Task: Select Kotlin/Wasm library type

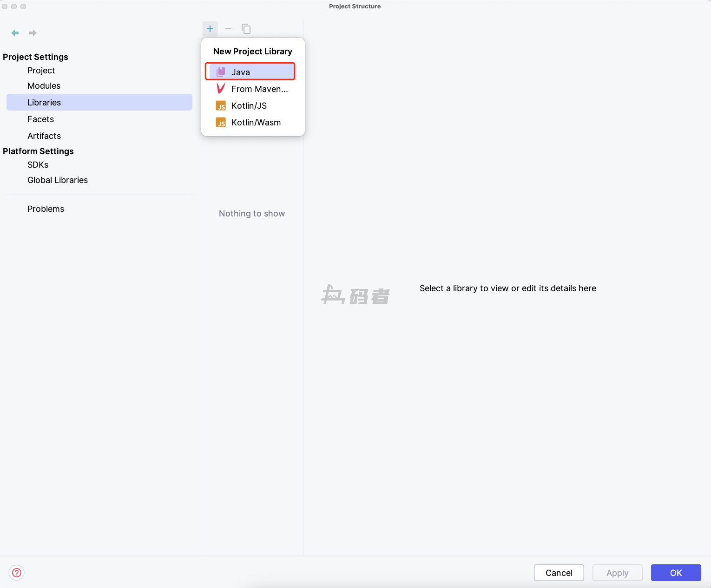Action: tap(256, 122)
